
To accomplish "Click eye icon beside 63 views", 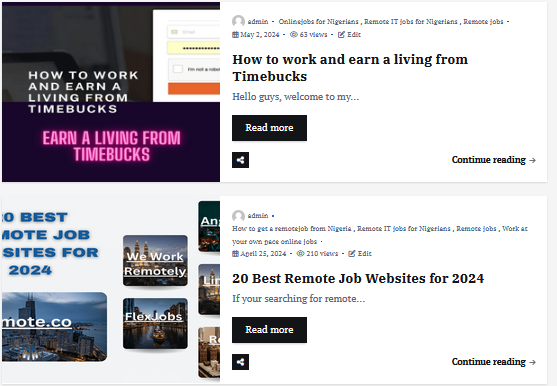I will 294,34.
